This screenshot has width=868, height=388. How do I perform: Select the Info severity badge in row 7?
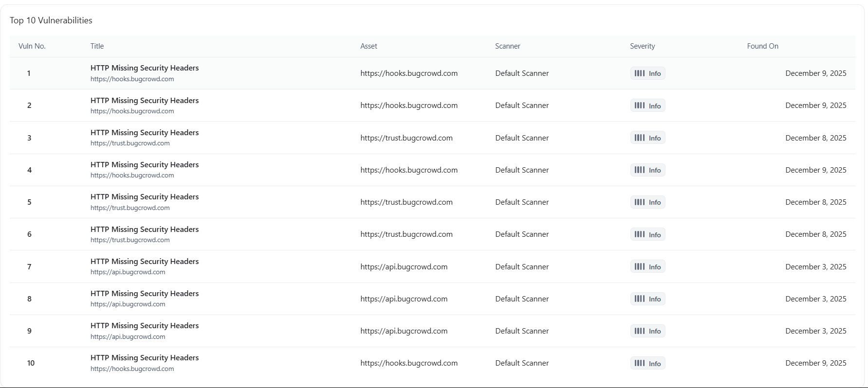(x=647, y=267)
